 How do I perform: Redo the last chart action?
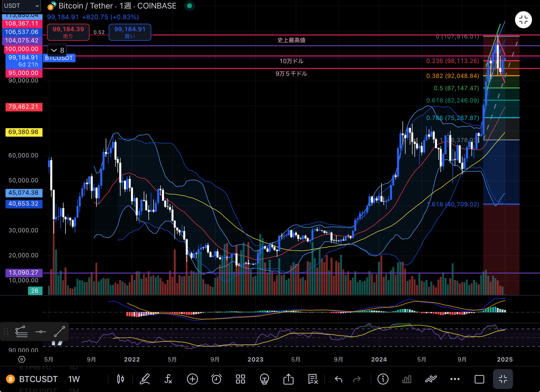point(357,379)
